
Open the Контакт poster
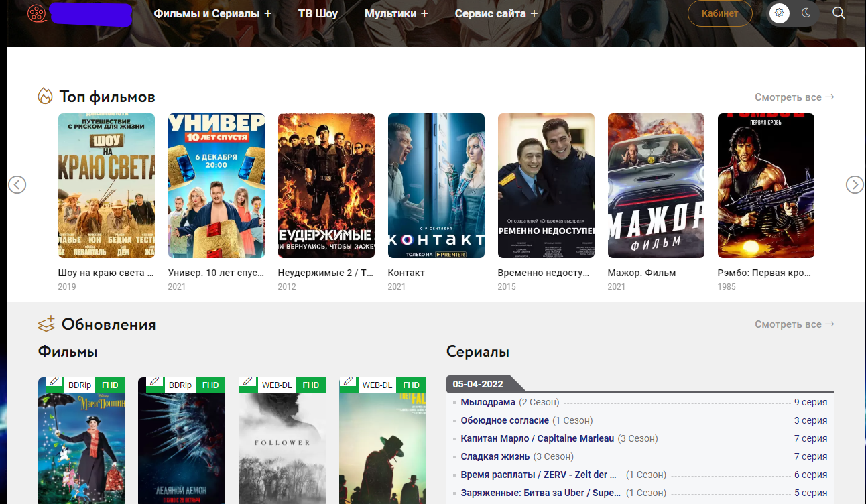(x=436, y=186)
